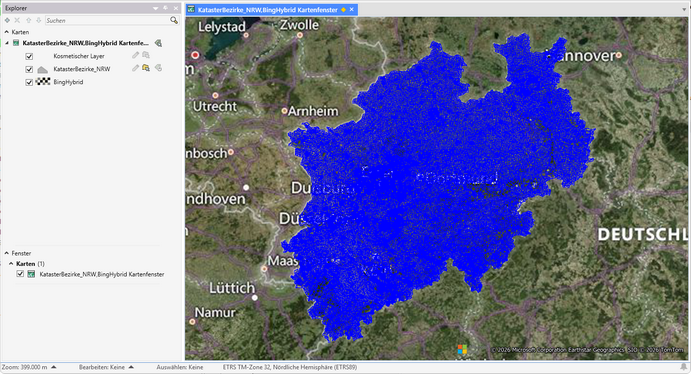Click the Auswählen: Keine status entry
Viewport: 691px width, 374px height.
(x=180, y=367)
